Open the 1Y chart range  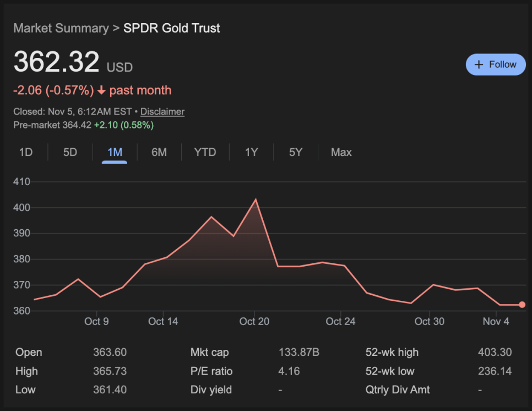coord(251,152)
